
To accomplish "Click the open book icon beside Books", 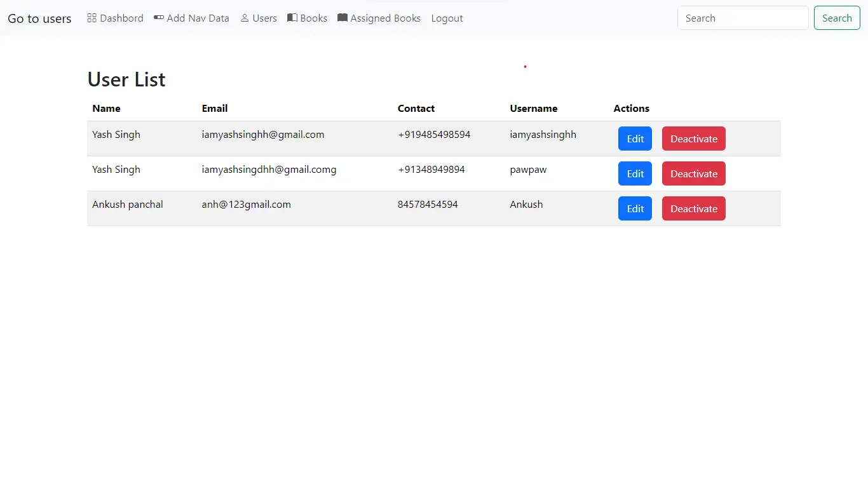I will (x=292, y=18).
